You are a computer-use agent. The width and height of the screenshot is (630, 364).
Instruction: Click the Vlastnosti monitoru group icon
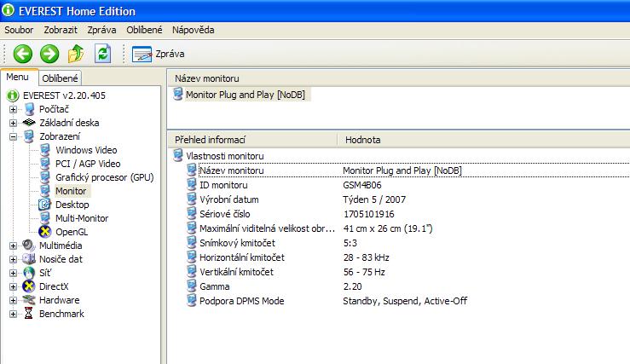[178, 155]
